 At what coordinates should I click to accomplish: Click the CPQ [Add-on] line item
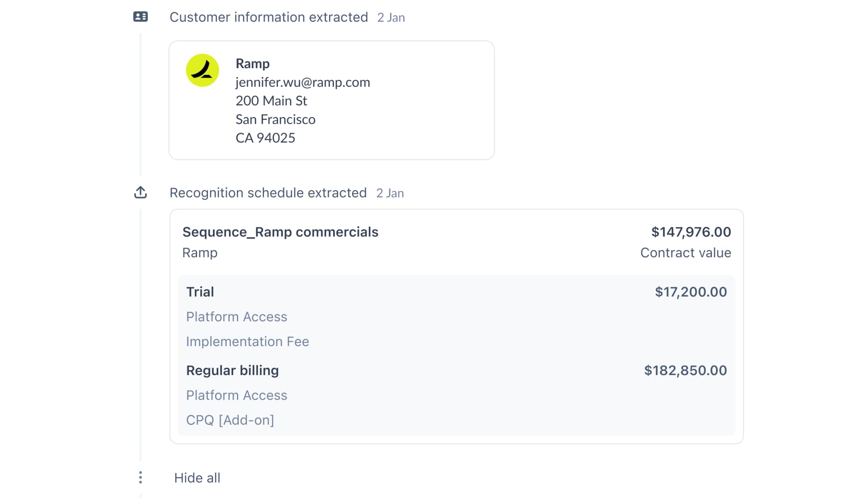click(x=230, y=420)
